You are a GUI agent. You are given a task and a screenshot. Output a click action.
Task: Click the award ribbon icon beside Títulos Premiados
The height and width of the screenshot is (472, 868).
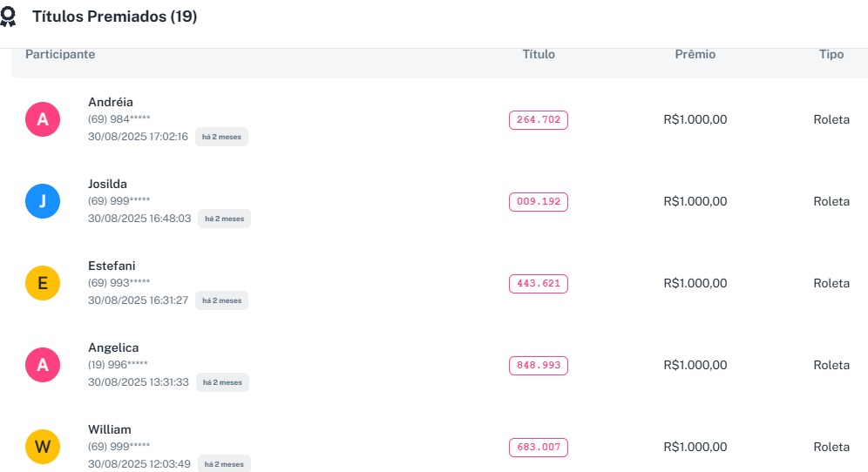coord(8,17)
